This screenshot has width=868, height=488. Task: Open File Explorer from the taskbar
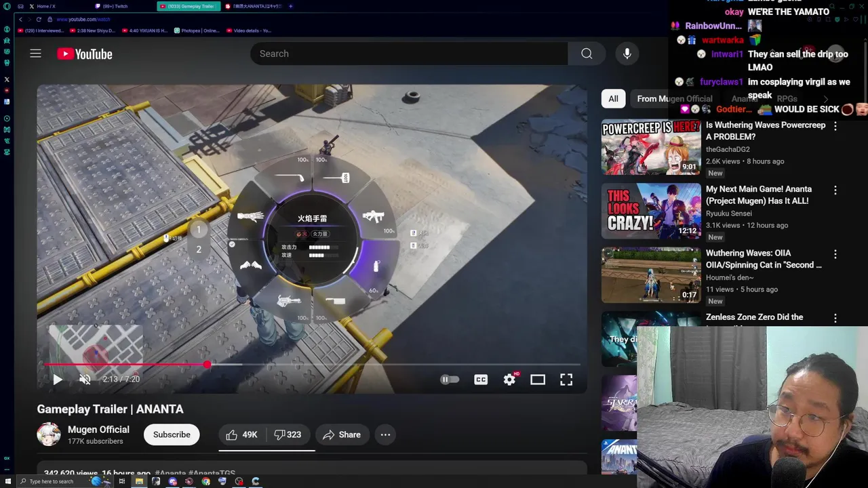pos(139,481)
